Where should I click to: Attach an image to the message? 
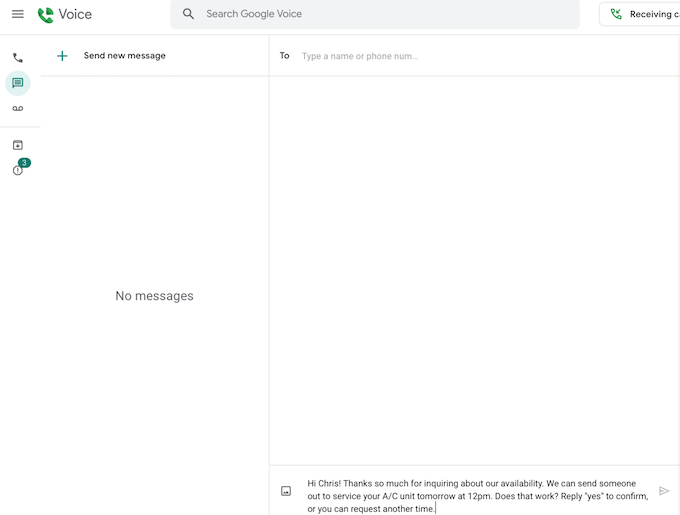coord(286,491)
